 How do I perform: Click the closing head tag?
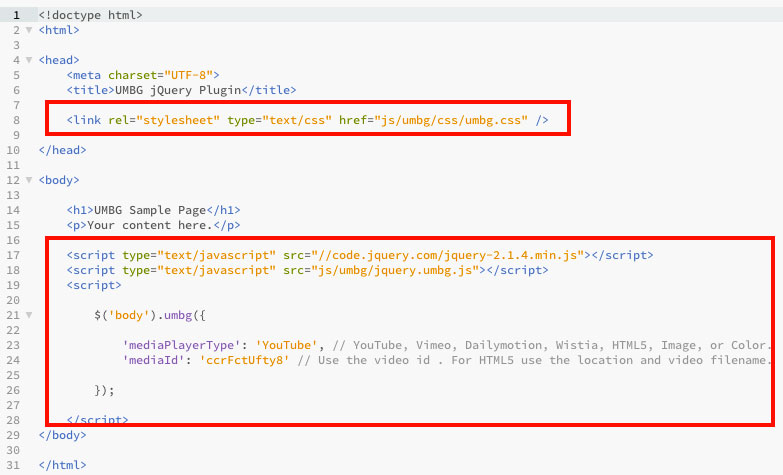(x=62, y=150)
